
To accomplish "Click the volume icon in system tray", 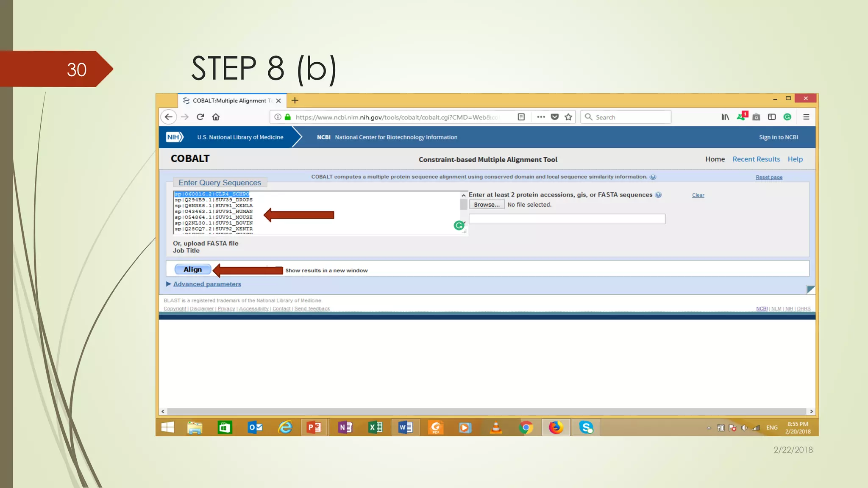I will click(744, 428).
